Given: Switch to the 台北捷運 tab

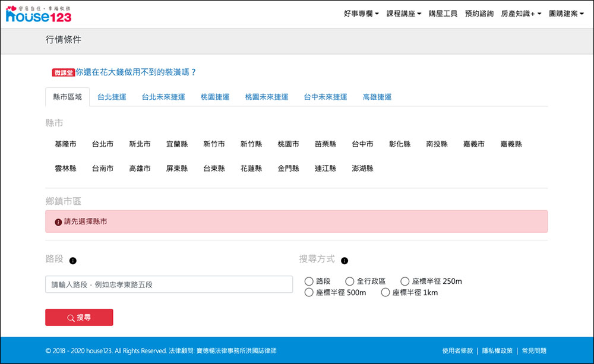Looking at the screenshot, I should click(112, 97).
